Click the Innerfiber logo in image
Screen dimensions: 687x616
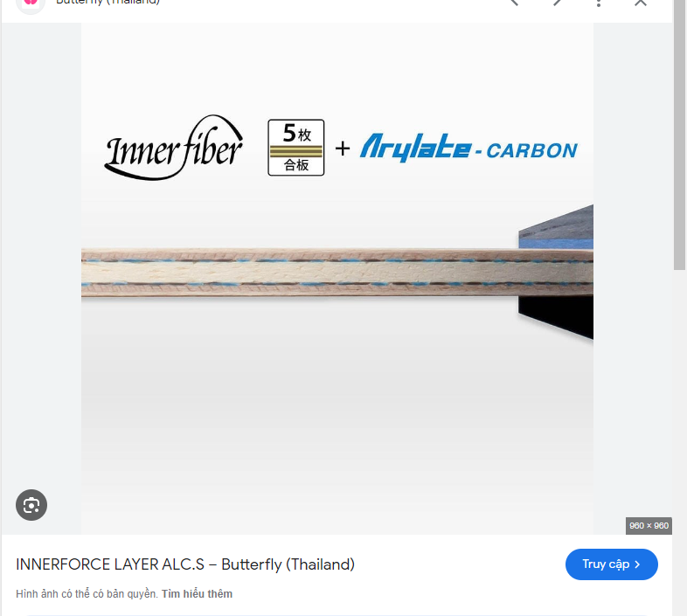coord(174,148)
